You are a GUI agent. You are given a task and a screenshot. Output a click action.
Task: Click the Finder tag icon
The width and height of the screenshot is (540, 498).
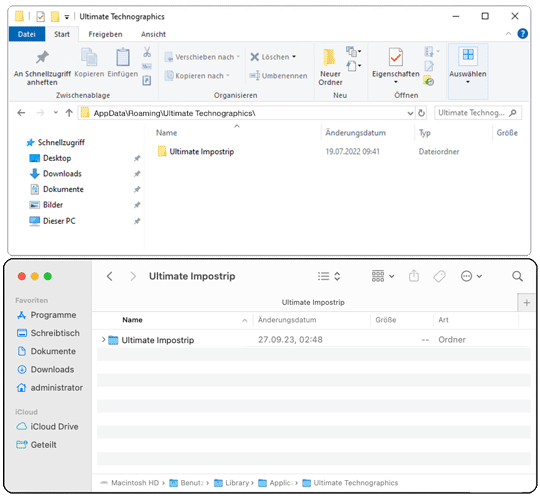[x=439, y=276]
